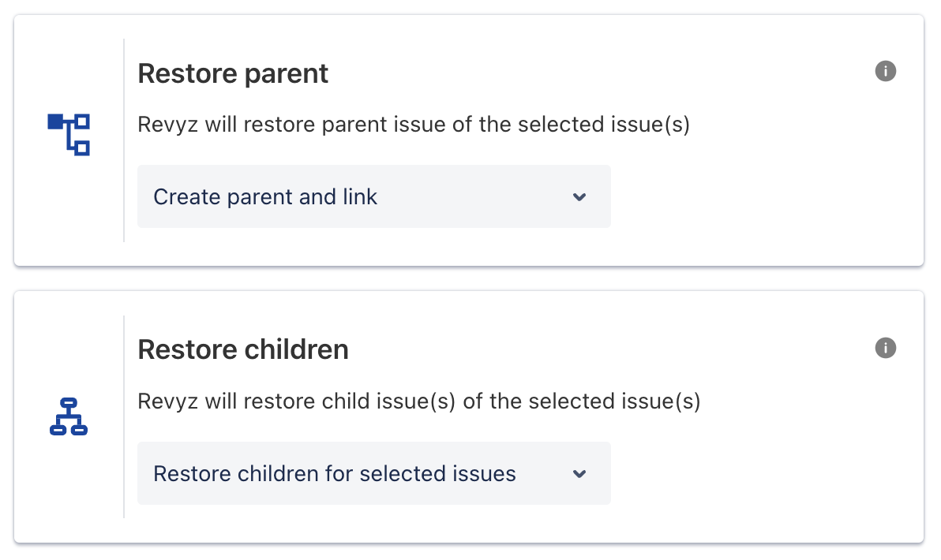Select the 'Restore parent' heading
Image resolution: width=941 pixels, height=560 pixels.
tap(233, 74)
